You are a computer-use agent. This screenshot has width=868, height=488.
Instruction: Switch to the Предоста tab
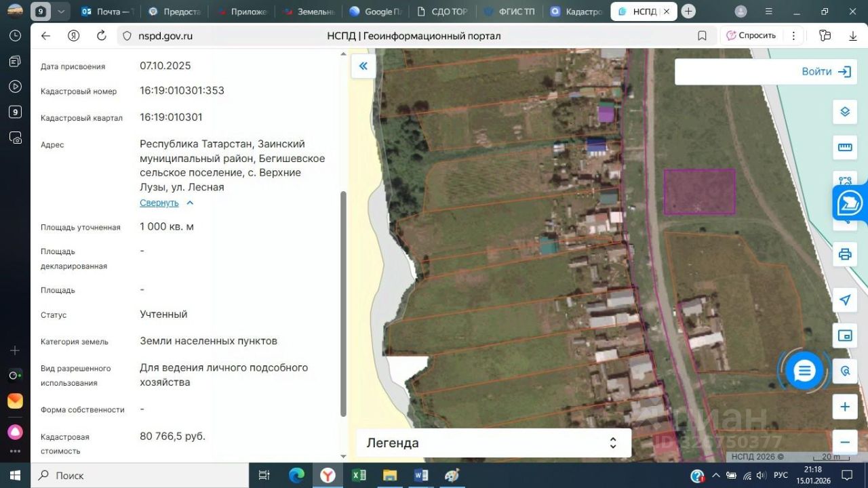[175, 12]
